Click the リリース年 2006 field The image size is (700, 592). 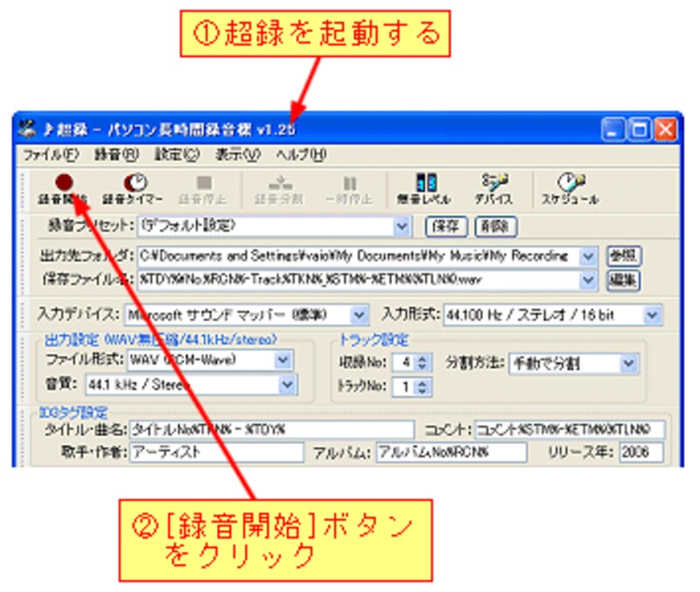641,452
